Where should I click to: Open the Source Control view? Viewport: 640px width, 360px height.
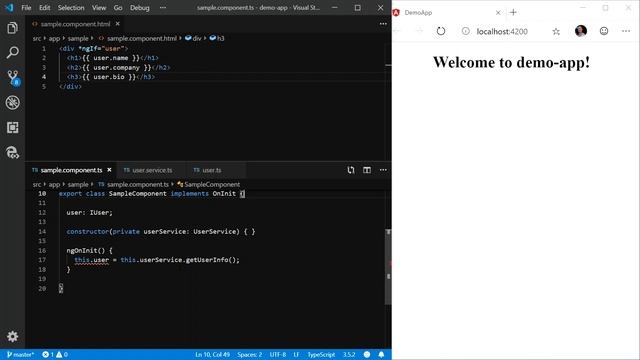[13, 78]
